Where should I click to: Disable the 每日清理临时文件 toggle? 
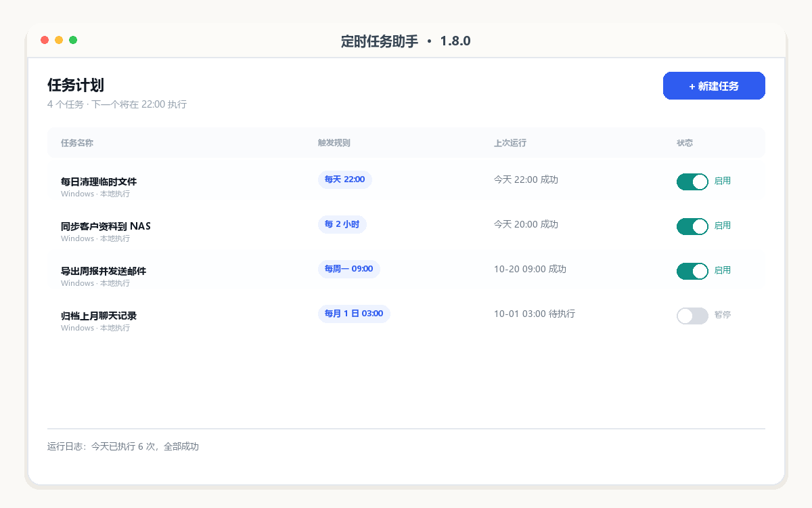tap(692, 182)
